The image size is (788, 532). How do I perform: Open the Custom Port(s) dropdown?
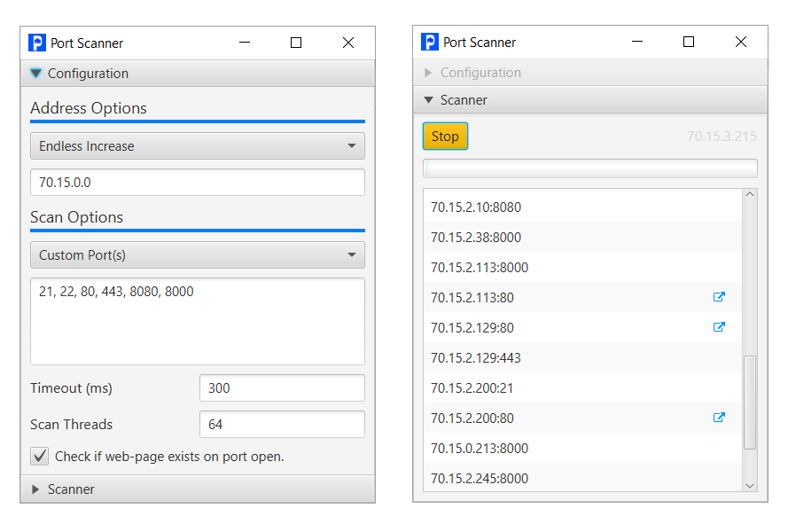[198, 255]
